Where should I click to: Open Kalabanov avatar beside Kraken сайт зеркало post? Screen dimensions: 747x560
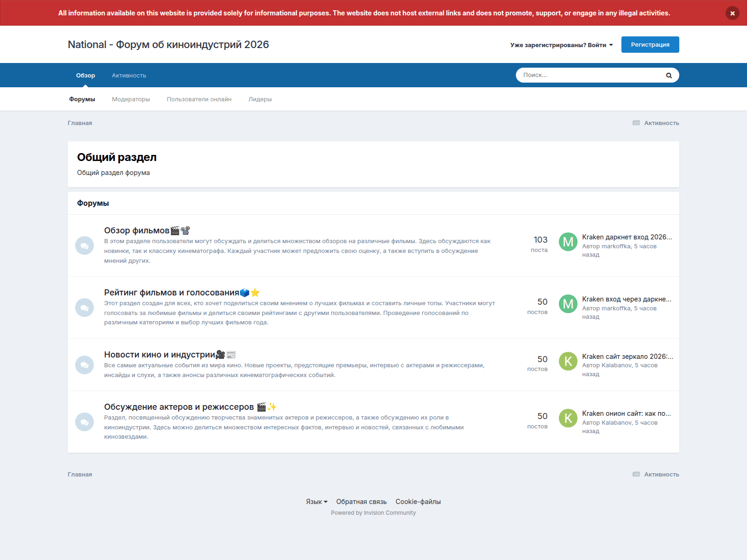point(568,361)
